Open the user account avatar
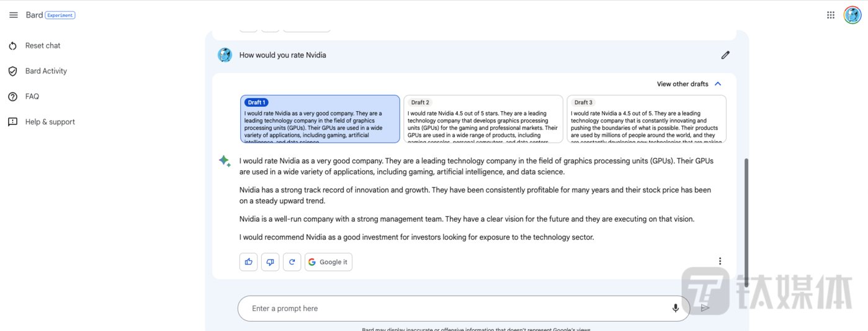Image resolution: width=868 pixels, height=331 pixels. coord(852,15)
